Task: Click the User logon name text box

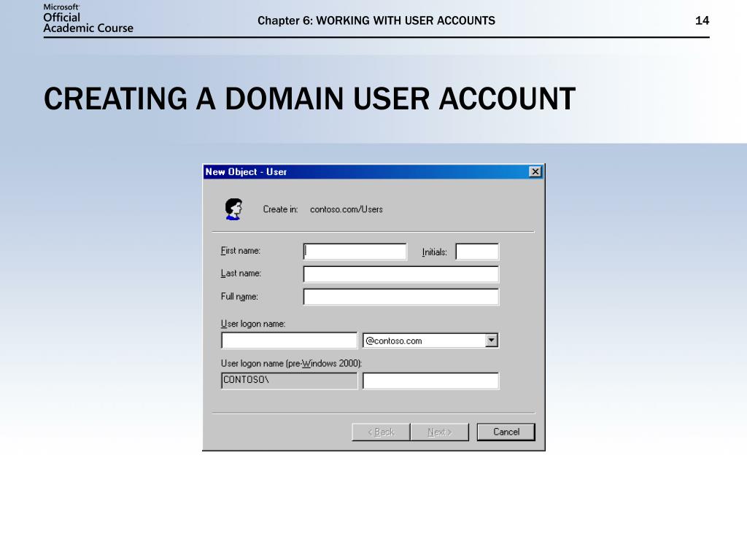Action: coord(290,341)
